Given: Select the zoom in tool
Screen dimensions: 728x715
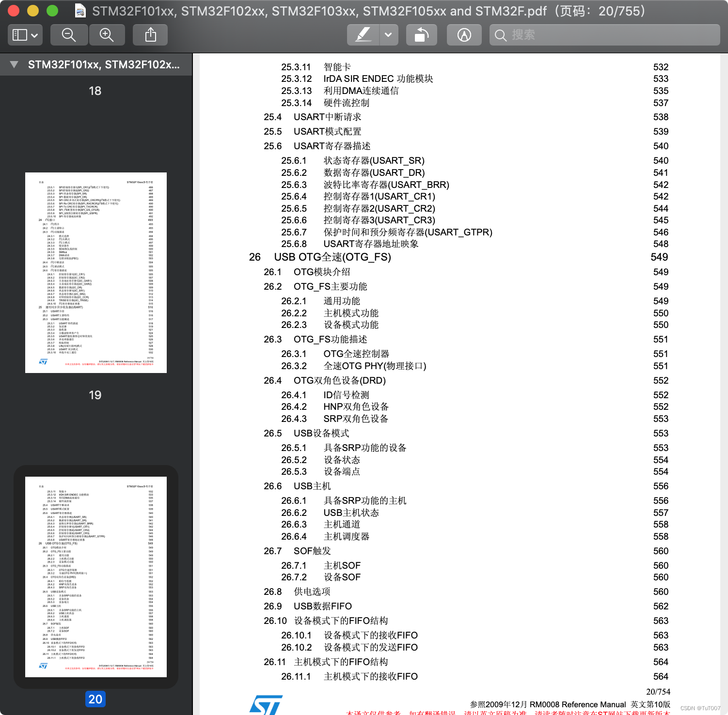Looking at the screenshot, I should pos(107,34).
